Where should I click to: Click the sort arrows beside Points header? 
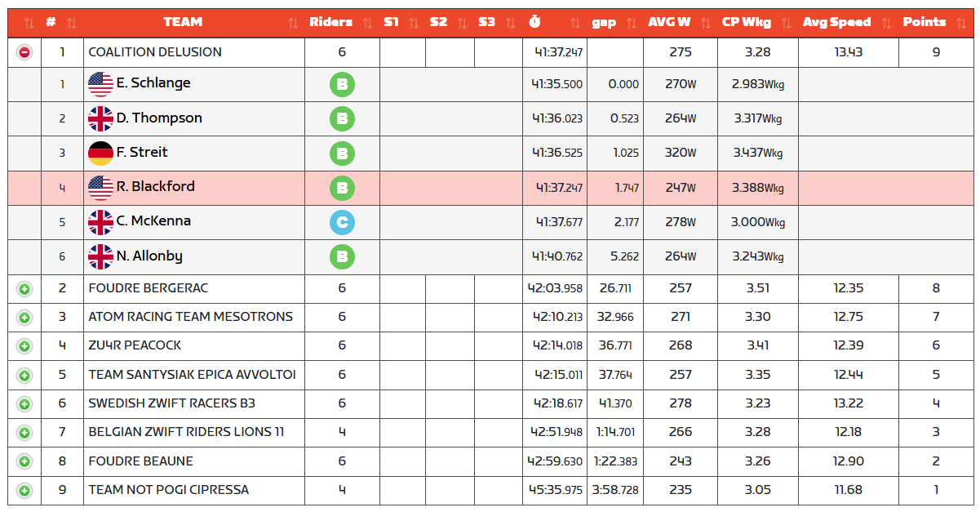pos(960,23)
